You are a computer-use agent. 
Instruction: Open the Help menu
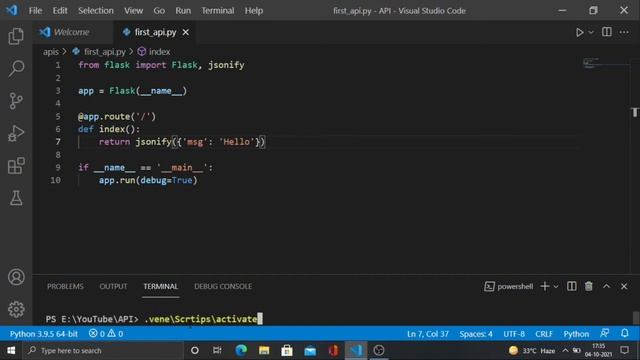(x=253, y=11)
